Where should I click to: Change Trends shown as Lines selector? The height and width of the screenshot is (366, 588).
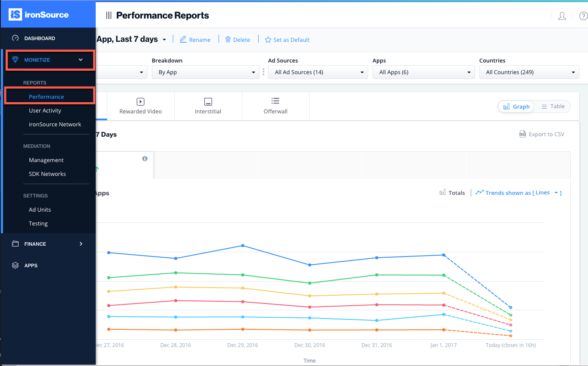[518, 193]
